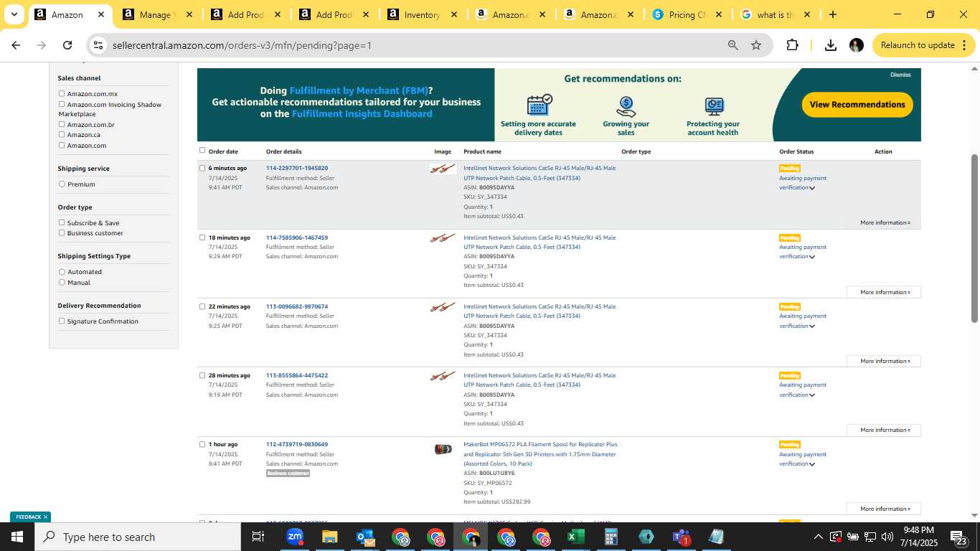
Task: Open Task View on the taskbar
Action: click(x=258, y=537)
